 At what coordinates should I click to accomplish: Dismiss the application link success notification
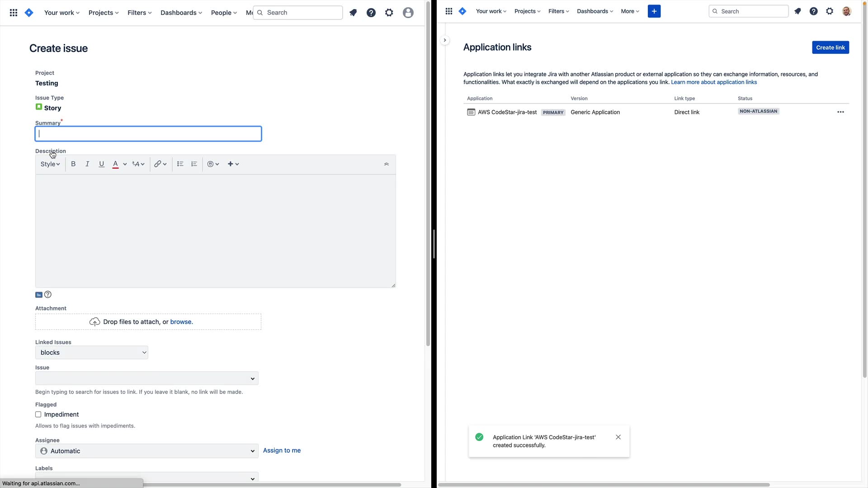[618, 437]
